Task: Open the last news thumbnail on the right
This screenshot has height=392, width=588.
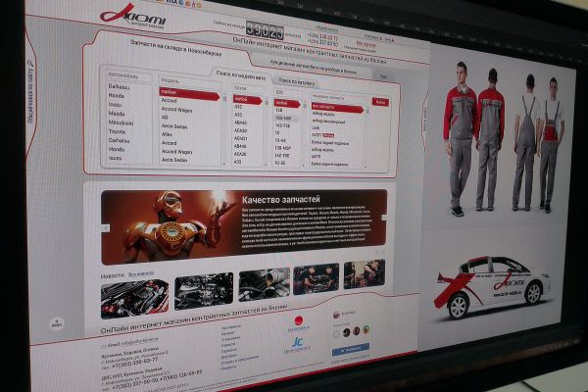Action: point(365,274)
